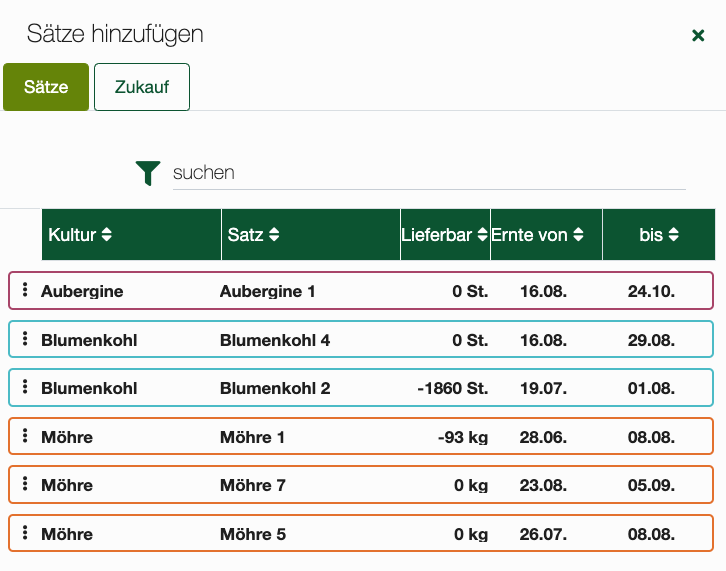Sort by bis column header
Image resolution: width=726 pixels, height=571 pixels.
[x=659, y=235]
